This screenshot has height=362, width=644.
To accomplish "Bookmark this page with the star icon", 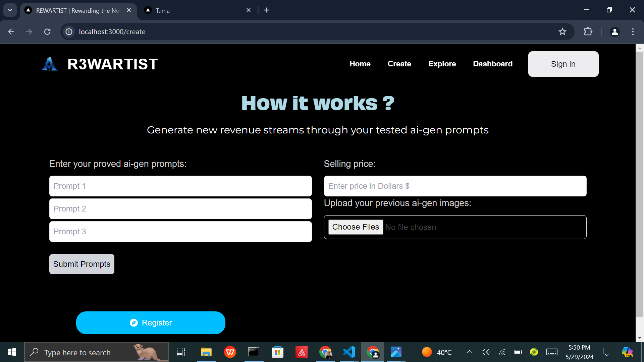I will (562, 32).
